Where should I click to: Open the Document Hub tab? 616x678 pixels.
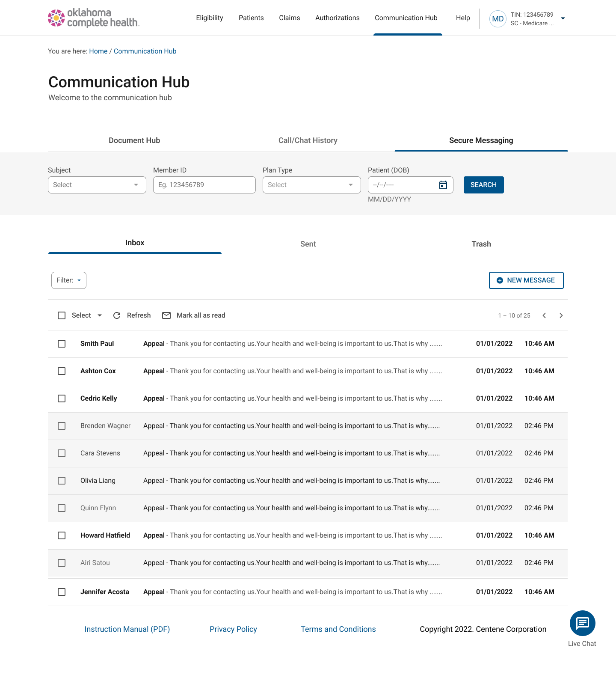coord(134,140)
